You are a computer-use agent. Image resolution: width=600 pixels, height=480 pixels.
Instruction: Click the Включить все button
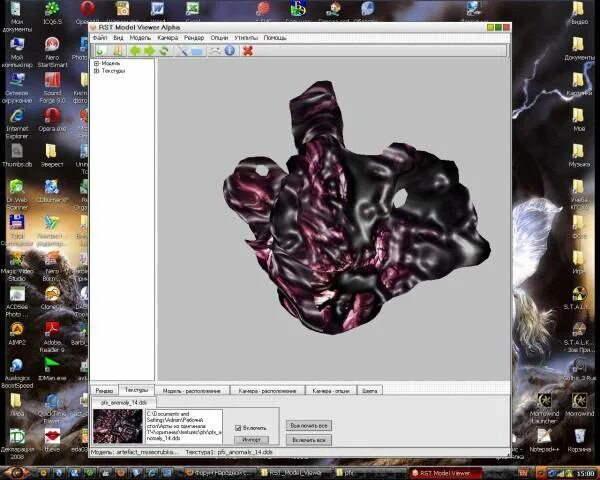(x=309, y=440)
